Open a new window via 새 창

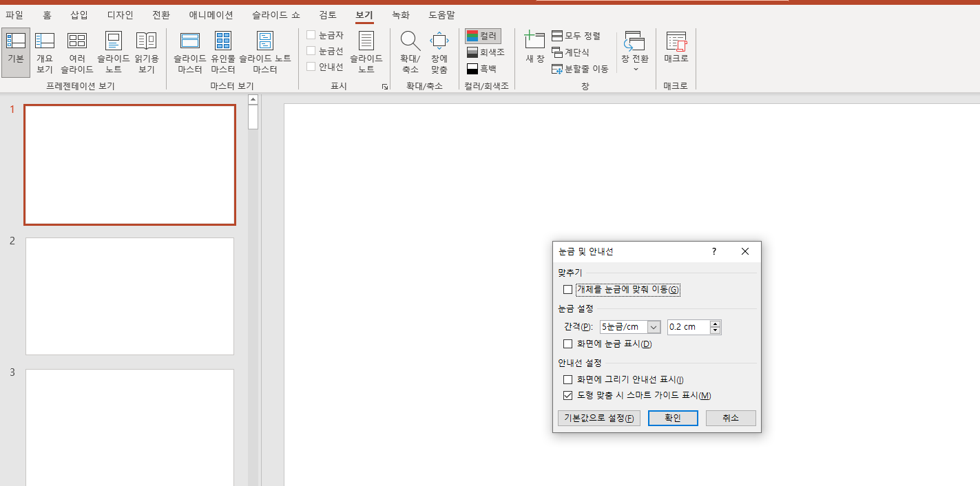[534, 50]
